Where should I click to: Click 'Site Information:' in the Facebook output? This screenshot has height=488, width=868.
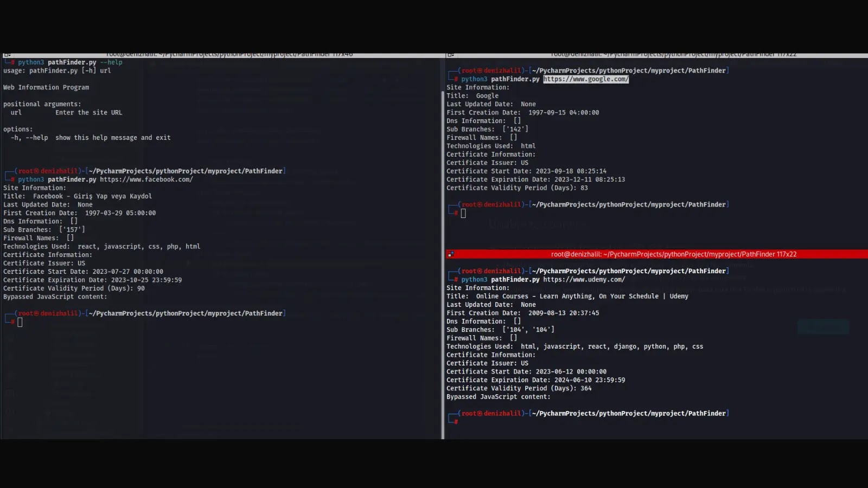[x=35, y=188]
